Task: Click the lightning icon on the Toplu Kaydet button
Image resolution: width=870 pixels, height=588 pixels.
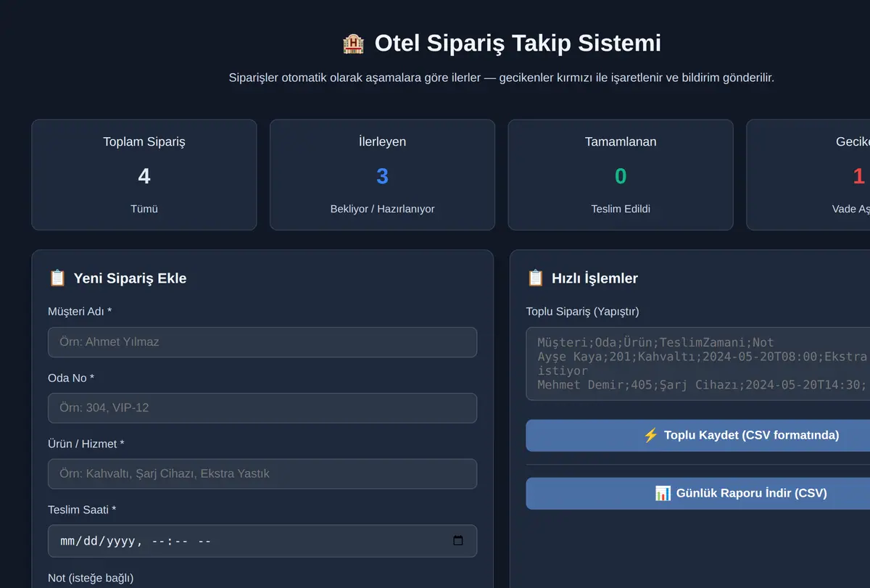Action: [650, 435]
